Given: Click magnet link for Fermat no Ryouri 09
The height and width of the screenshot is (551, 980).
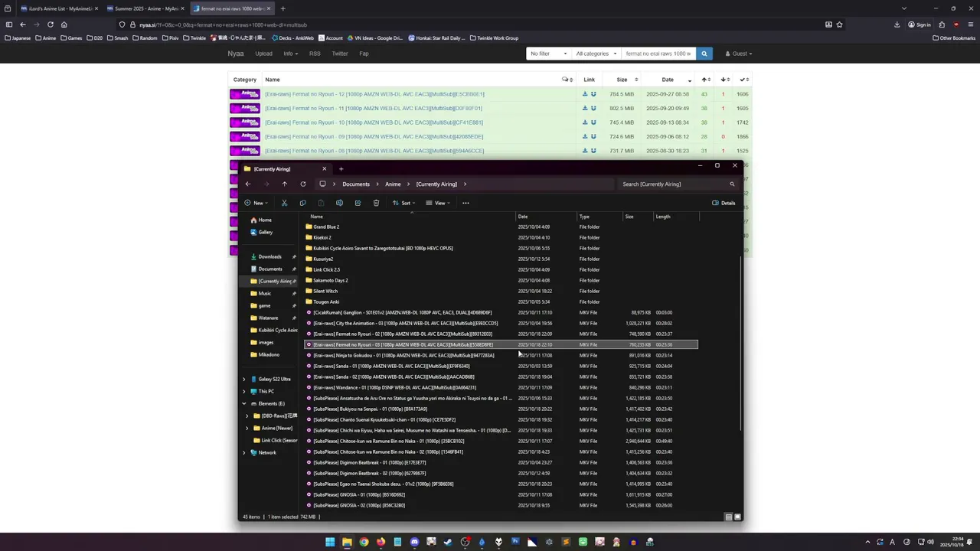Looking at the screenshot, I should [x=593, y=136].
